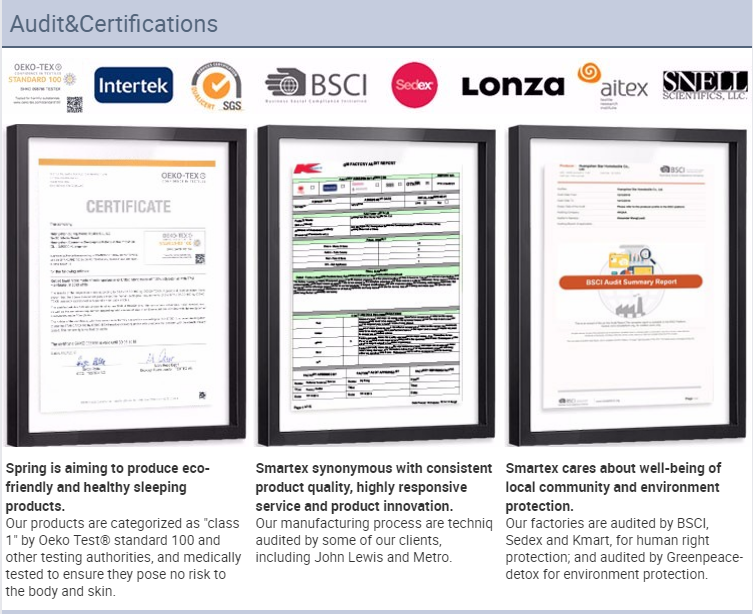Click the paragraph mentioning John Lewis and Metro
The height and width of the screenshot is (614, 753).
click(x=374, y=540)
